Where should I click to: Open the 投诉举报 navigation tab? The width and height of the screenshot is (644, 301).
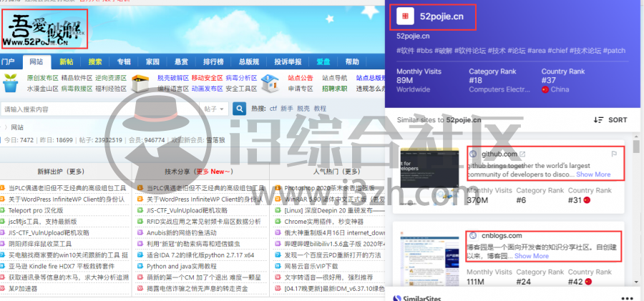point(288,62)
